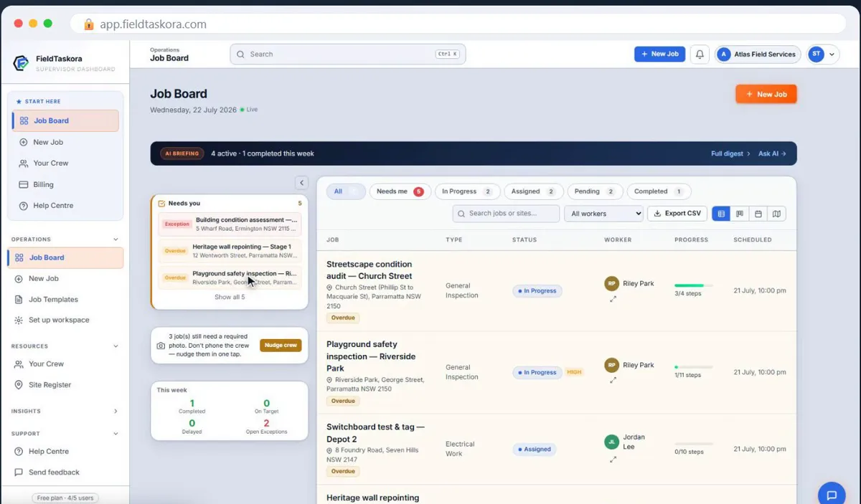
Task: Switch to map view
Action: point(776,214)
